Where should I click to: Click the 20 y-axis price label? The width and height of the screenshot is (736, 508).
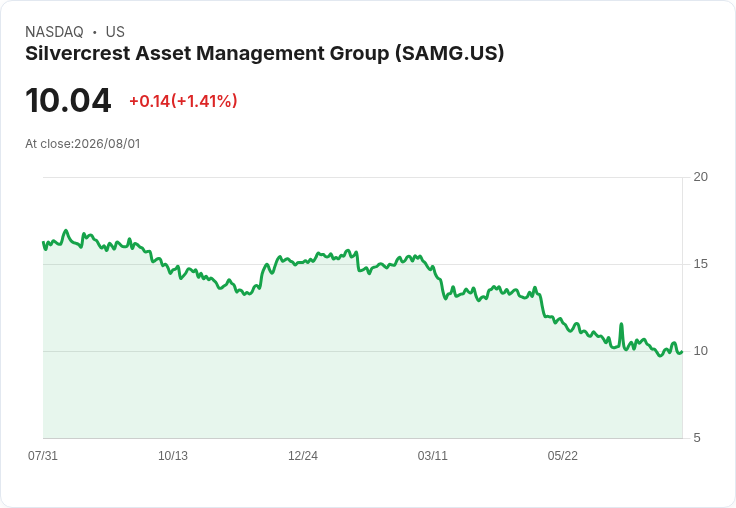tap(700, 177)
